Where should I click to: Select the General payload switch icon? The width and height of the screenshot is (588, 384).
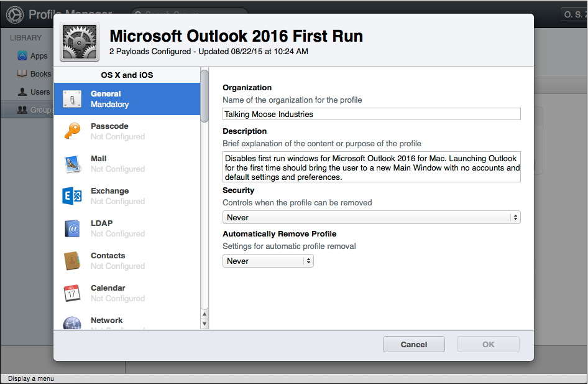(x=72, y=99)
